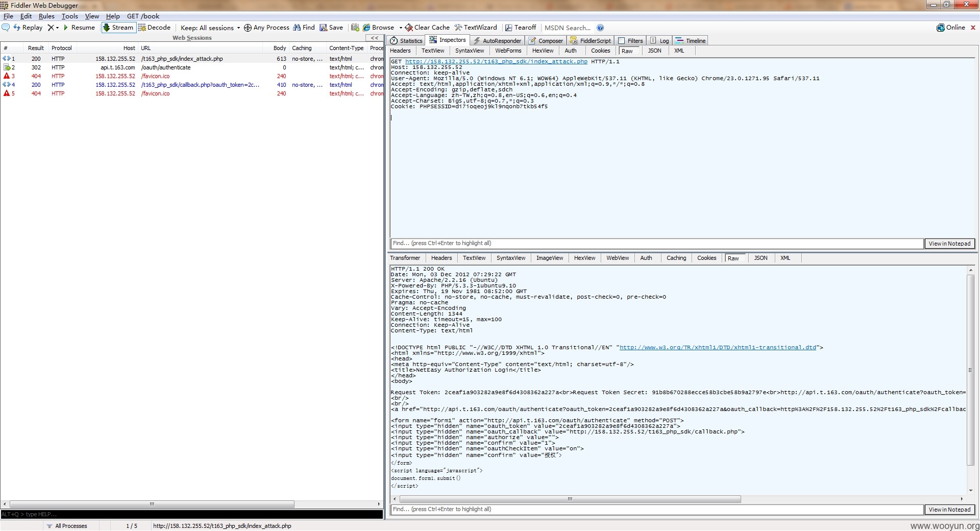Toggle Stream mode

pyautogui.click(x=118, y=28)
